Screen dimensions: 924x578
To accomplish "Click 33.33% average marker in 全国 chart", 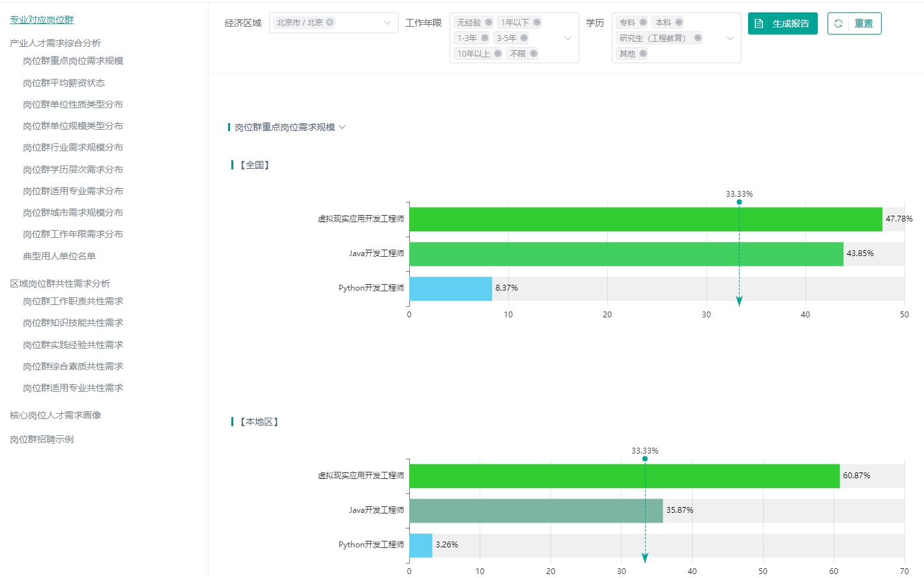I will coord(739,202).
